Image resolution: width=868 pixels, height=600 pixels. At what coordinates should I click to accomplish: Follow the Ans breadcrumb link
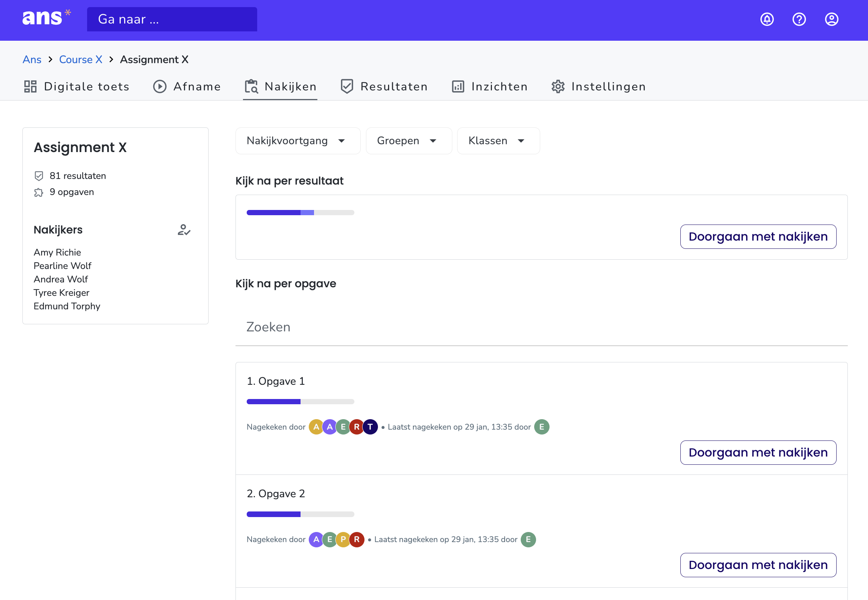coord(32,59)
